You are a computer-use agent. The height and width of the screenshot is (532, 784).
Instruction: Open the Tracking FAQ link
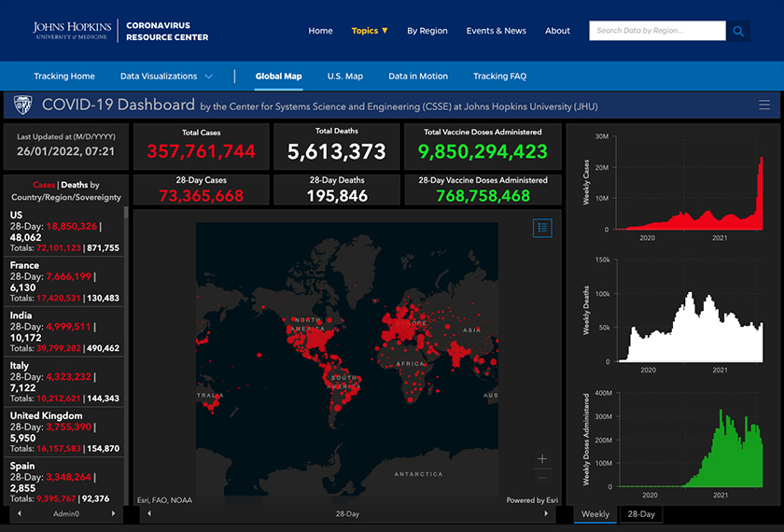click(x=499, y=77)
